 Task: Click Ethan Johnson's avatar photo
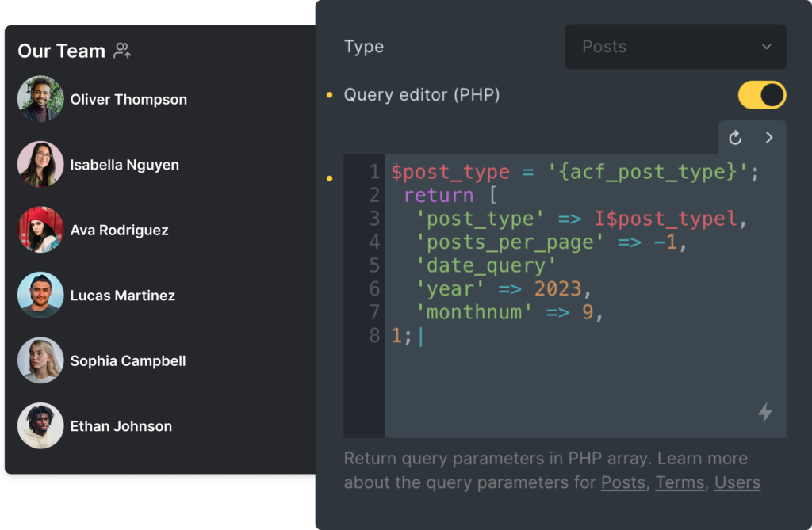40,426
